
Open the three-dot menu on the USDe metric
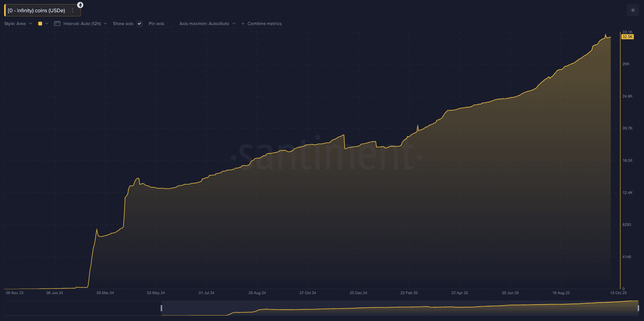tap(73, 10)
